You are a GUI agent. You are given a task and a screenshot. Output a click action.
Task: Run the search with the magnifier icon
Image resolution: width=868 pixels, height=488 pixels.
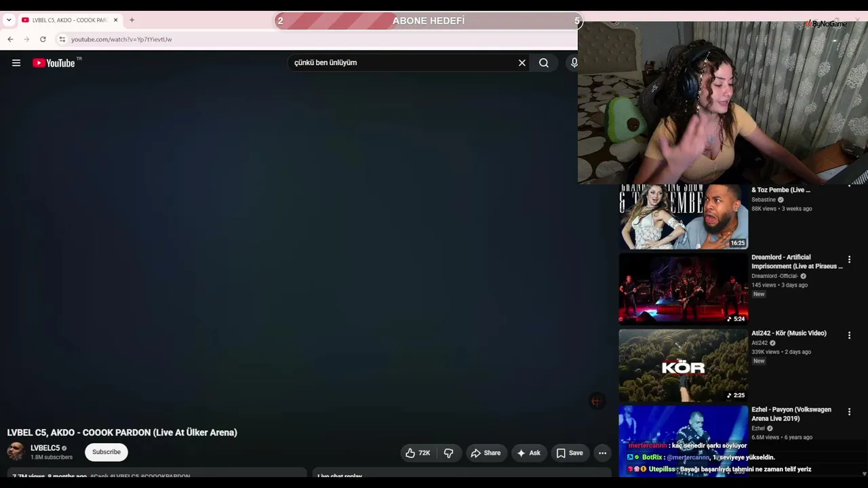544,63
